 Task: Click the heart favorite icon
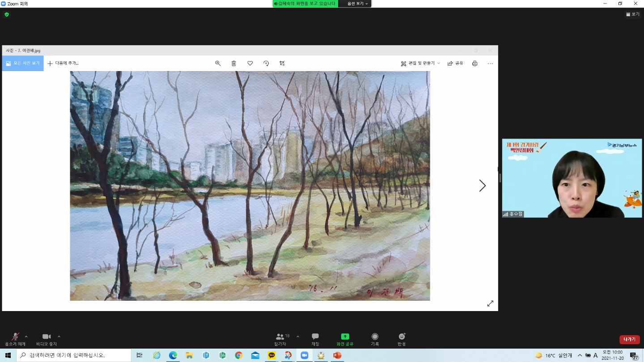tap(250, 63)
